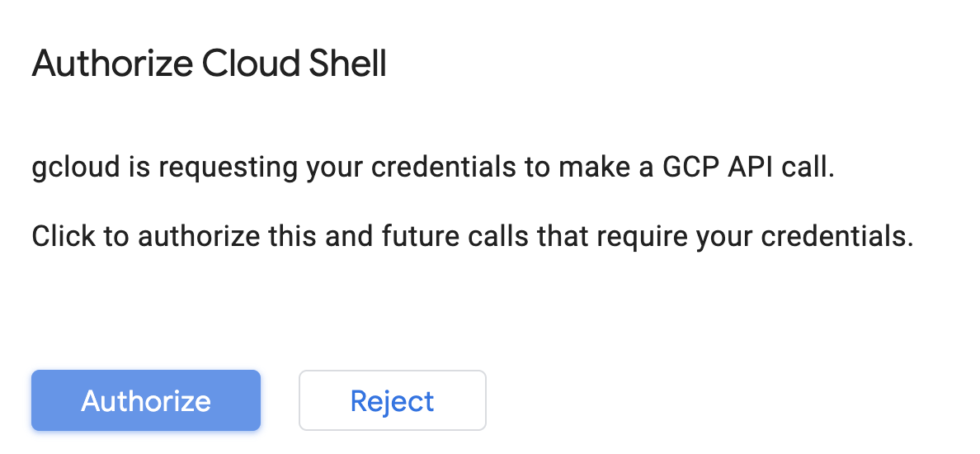Click the blue Authorize button
This screenshot has width=980, height=454.
(146, 400)
